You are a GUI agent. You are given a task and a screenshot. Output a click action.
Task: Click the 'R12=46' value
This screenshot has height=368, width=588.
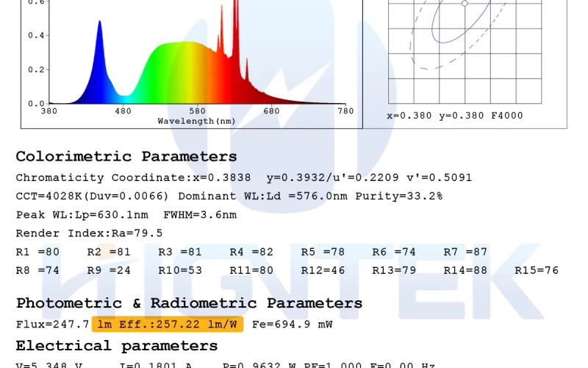323,270
